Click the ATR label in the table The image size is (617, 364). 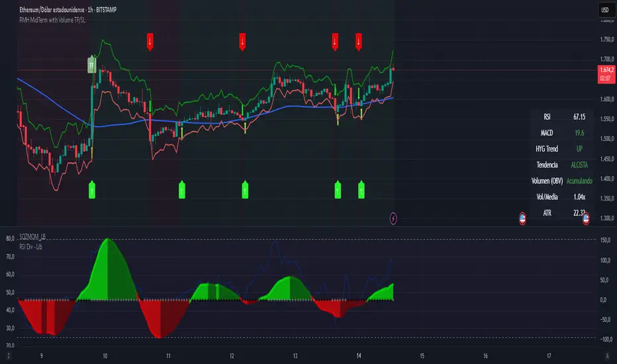pyautogui.click(x=547, y=213)
